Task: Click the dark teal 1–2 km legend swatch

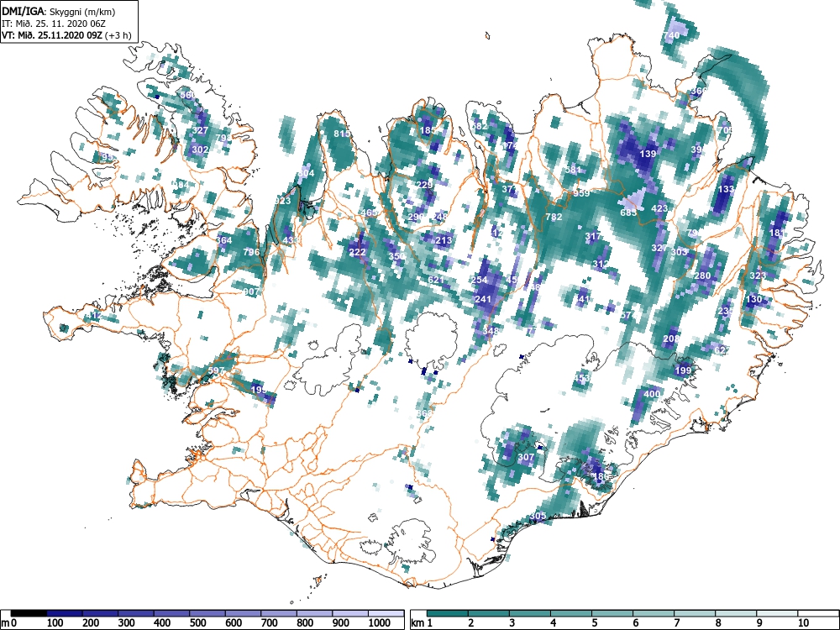Action: tap(448, 613)
